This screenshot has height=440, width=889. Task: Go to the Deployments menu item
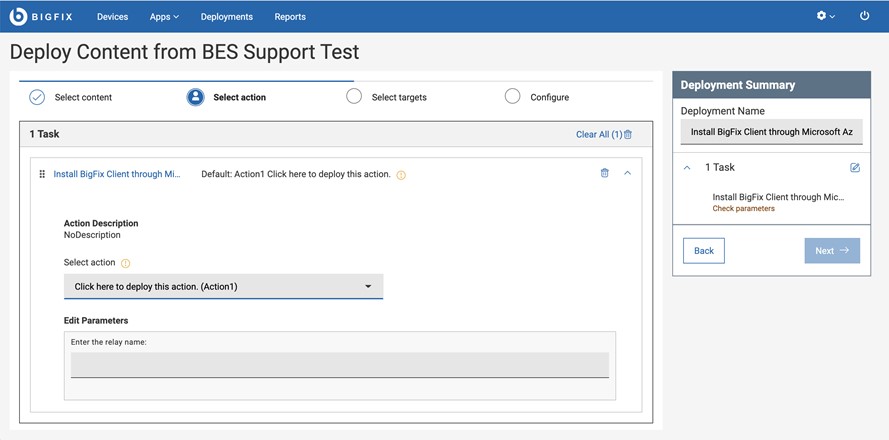click(x=226, y=17)
